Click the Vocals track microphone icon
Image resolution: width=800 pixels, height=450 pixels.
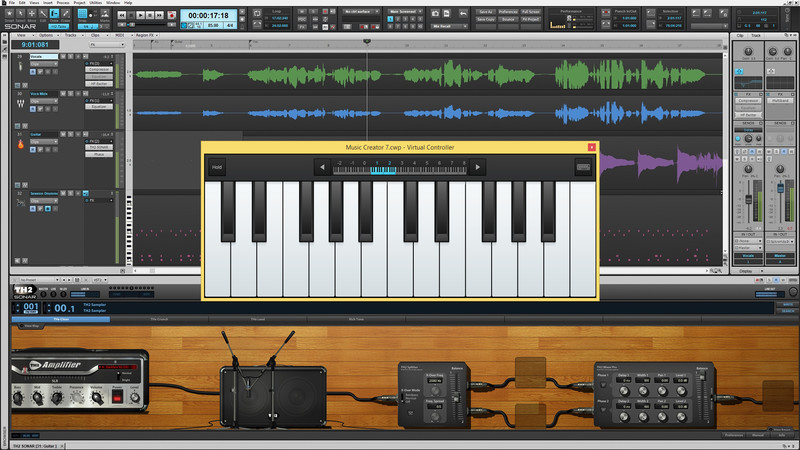tap(20, 67)
